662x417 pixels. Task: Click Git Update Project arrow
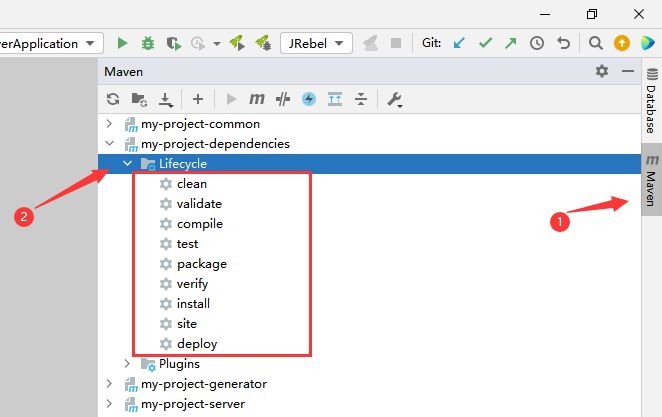pos(459,43)
